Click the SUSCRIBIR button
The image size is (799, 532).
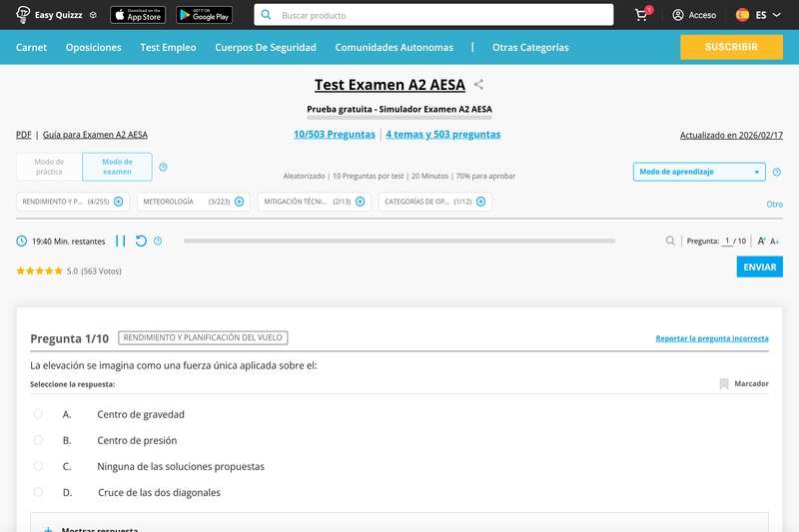coord(731,47)
